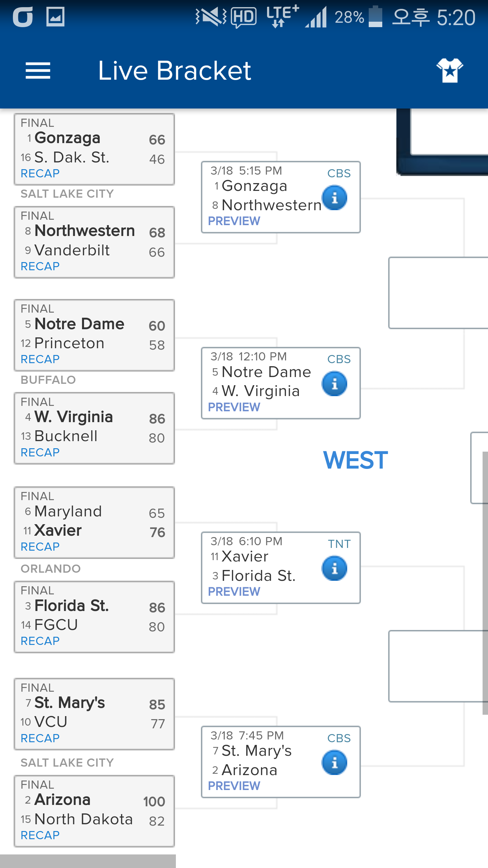Viewport: 488px width, 868px height.
Task: Open the hamburger navigation menu
Action: tap(38, 71)
